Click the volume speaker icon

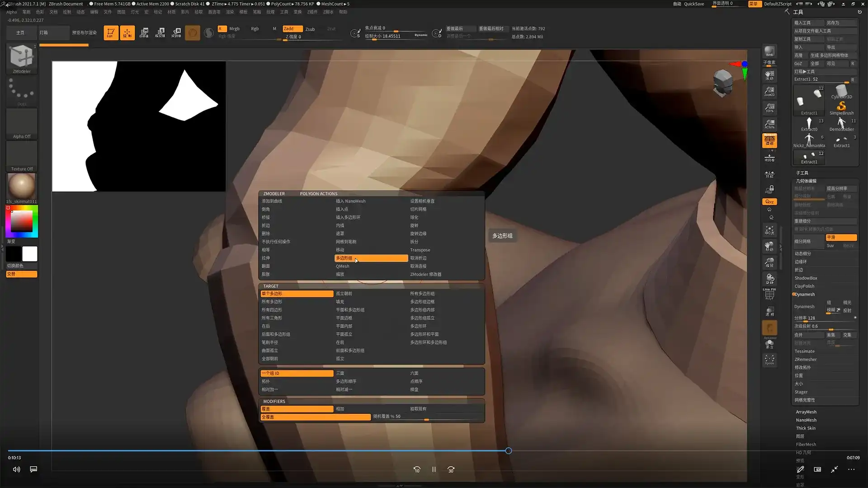click(16, 469)
